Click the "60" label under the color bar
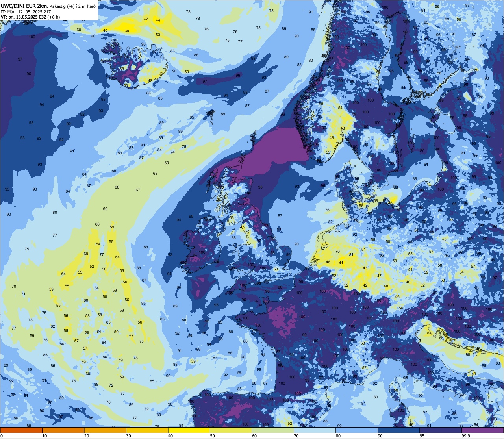 coord(254,436)
